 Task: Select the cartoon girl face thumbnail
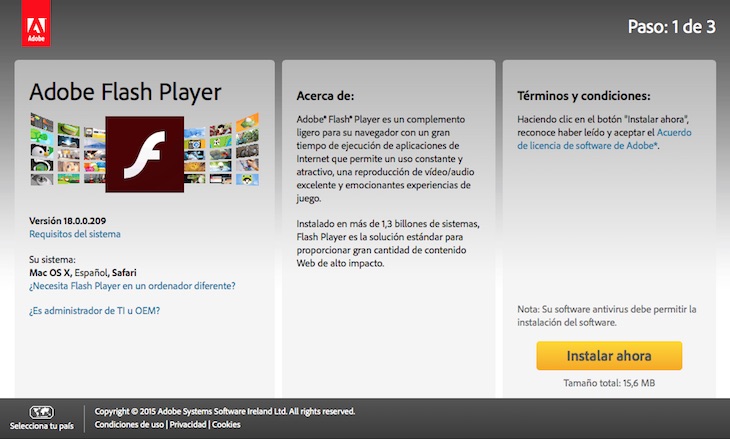click(x=69, y=166)
